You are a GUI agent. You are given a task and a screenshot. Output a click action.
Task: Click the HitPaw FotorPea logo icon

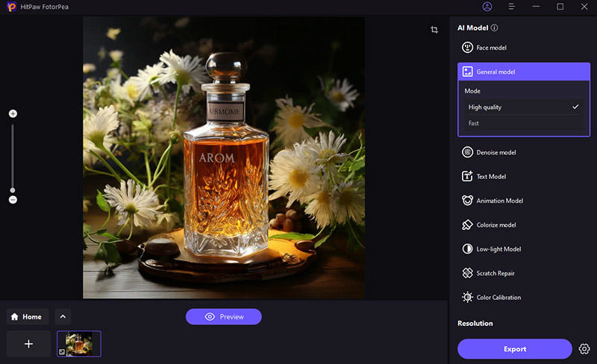point(12,7)
